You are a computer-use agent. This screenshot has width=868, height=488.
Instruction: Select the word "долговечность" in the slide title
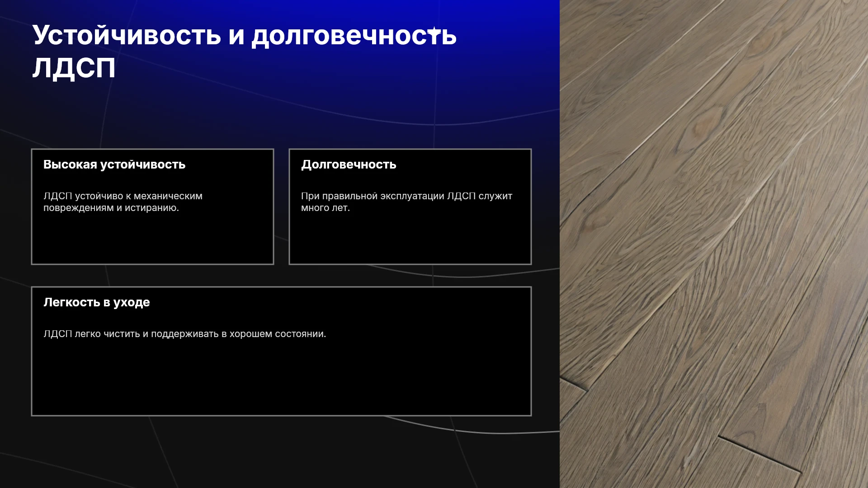coord(354,36)
